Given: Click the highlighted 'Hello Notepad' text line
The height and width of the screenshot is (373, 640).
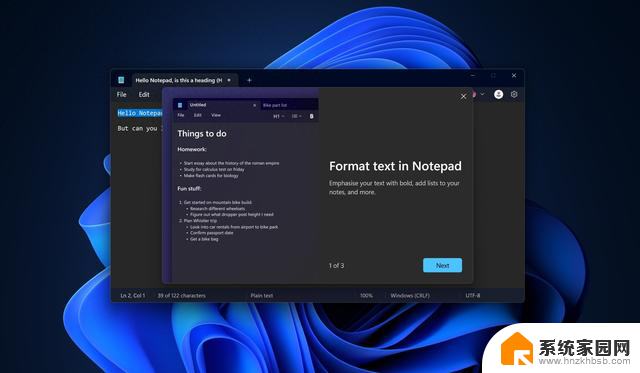Looking at the screenshot, I should [x=140, y=113].
